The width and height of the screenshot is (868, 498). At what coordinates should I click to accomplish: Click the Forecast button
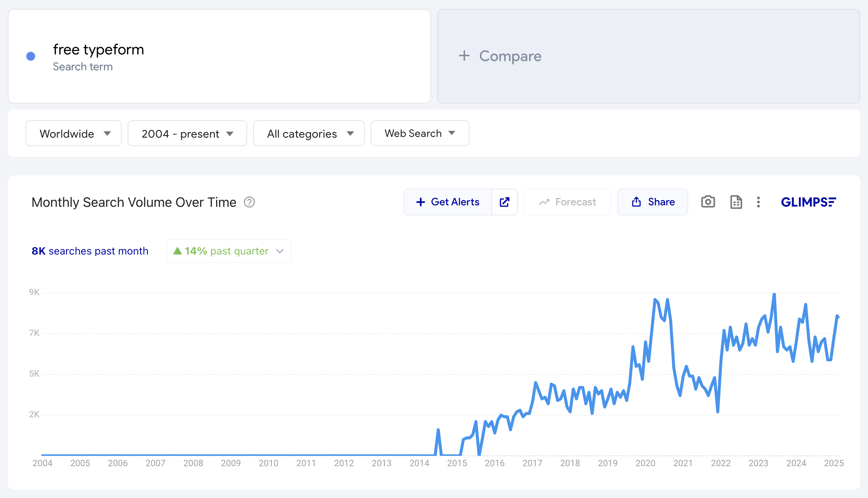pos(567,202)
